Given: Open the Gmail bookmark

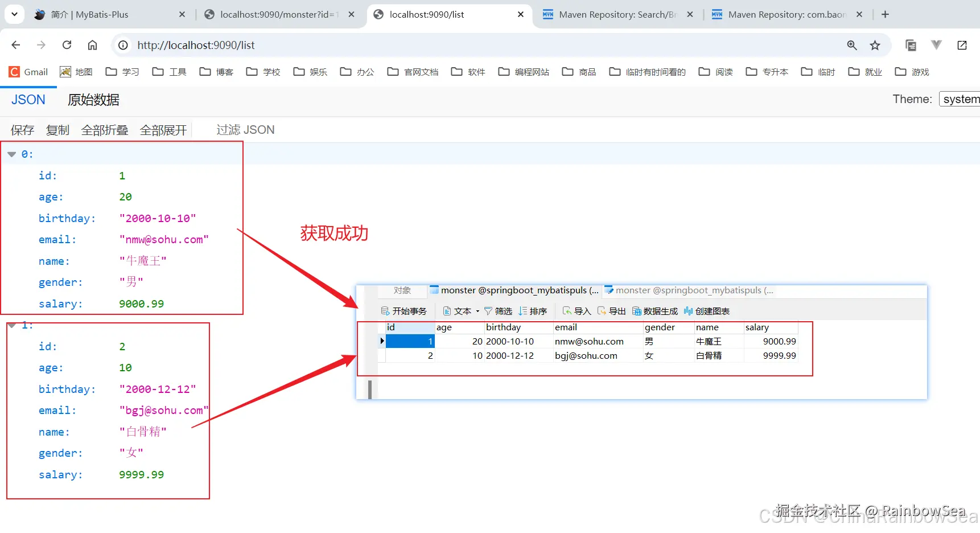Looking at the screenshot, I should point(28,72).
